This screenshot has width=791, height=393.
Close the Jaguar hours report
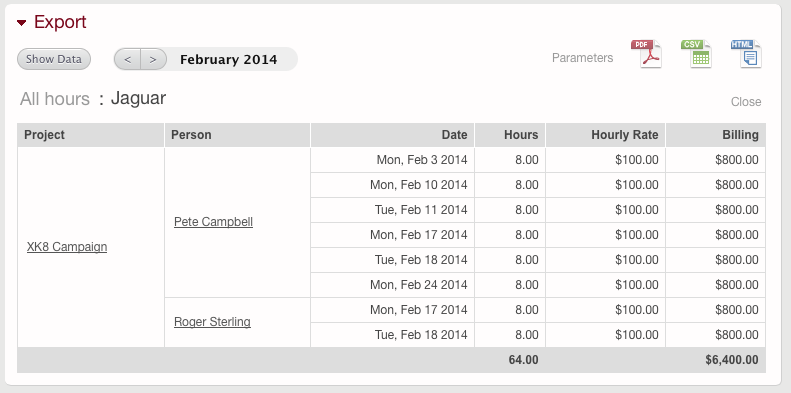tap(746, 102)
